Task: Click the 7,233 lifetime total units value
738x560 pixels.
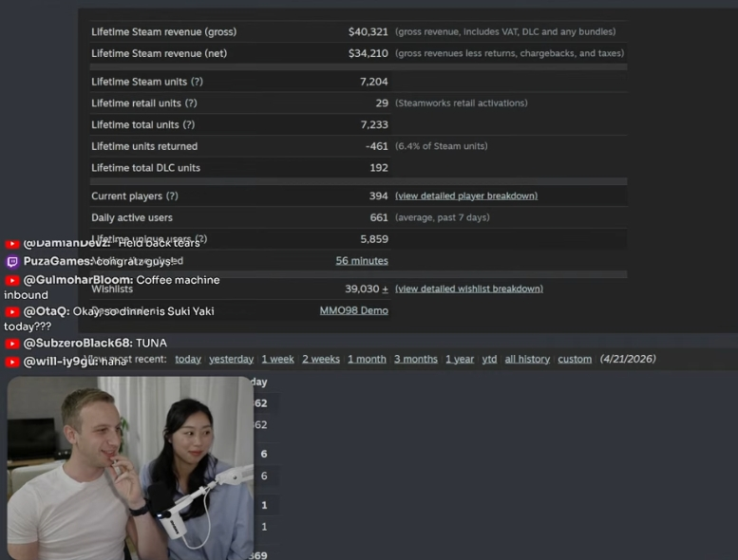Action: point(374,124)
